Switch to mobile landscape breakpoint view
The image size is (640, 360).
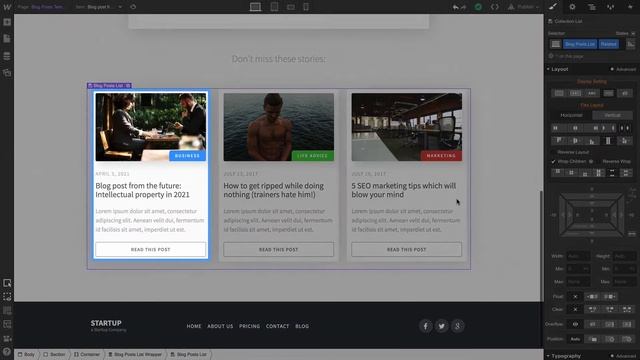tap(291, 7)
